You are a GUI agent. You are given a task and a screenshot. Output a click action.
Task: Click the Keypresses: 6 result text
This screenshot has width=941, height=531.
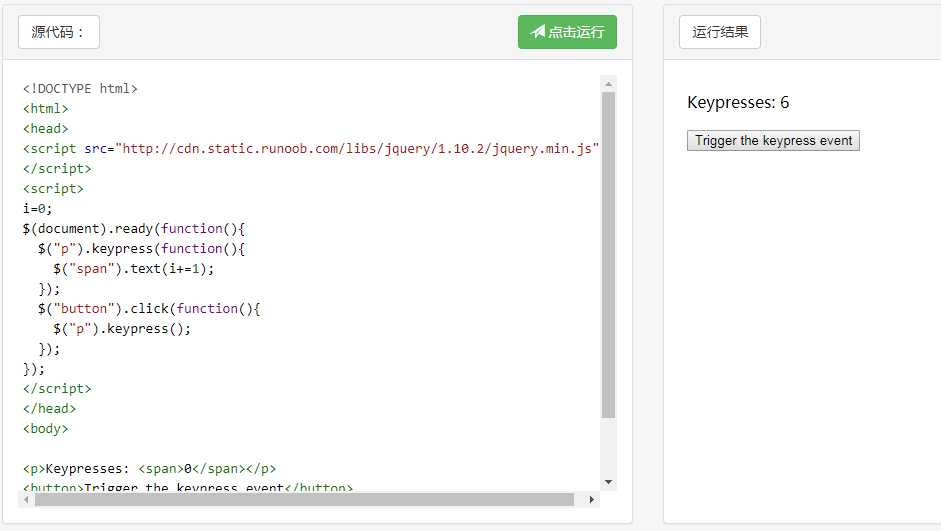[x=738, y=103]
